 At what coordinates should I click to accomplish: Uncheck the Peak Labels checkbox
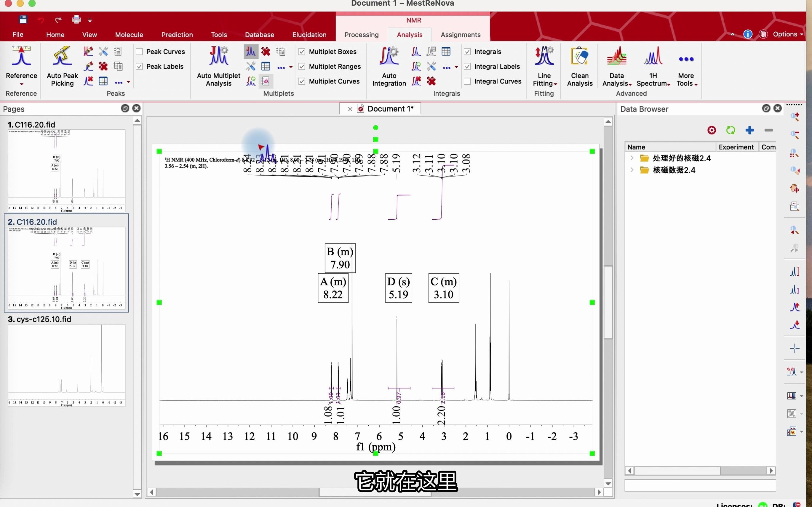click(x=139, y=66)
